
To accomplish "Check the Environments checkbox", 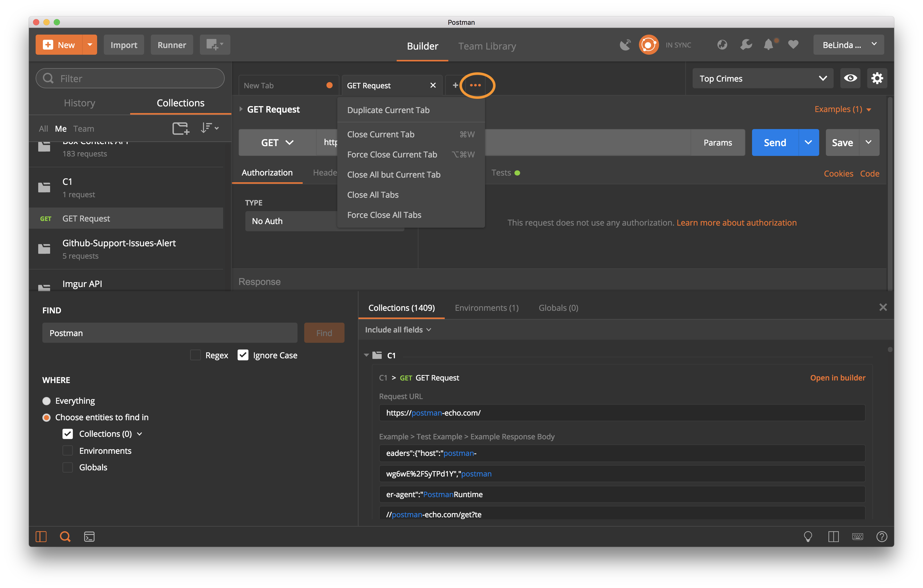I will [x=67, y=450].
